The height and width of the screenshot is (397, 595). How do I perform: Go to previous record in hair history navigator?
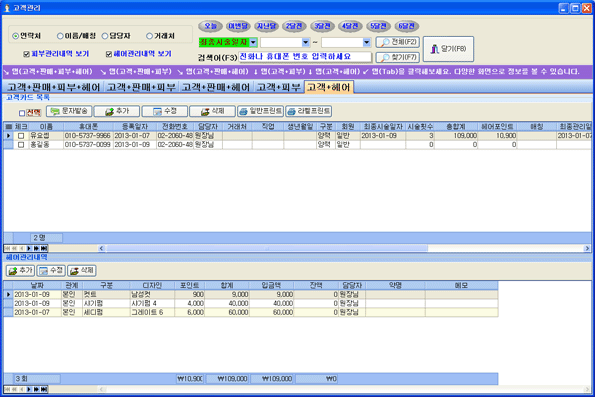pyautogui.click(x=22, y=389)
